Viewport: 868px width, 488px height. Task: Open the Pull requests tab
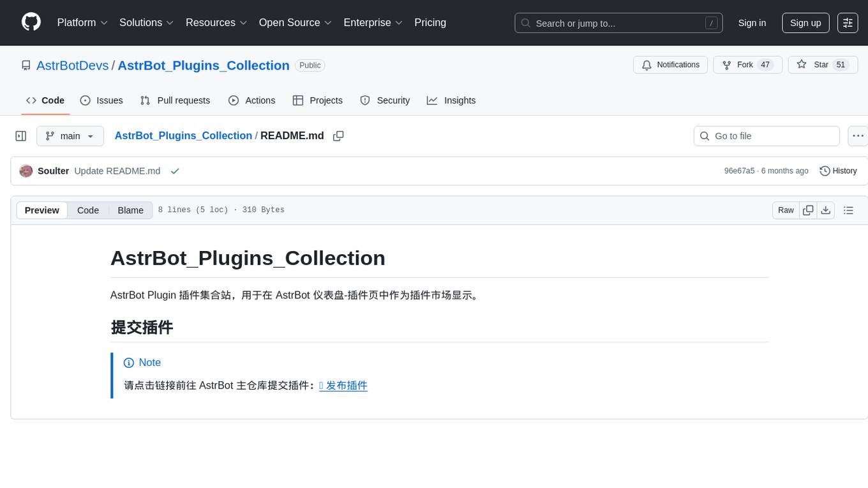175,100
